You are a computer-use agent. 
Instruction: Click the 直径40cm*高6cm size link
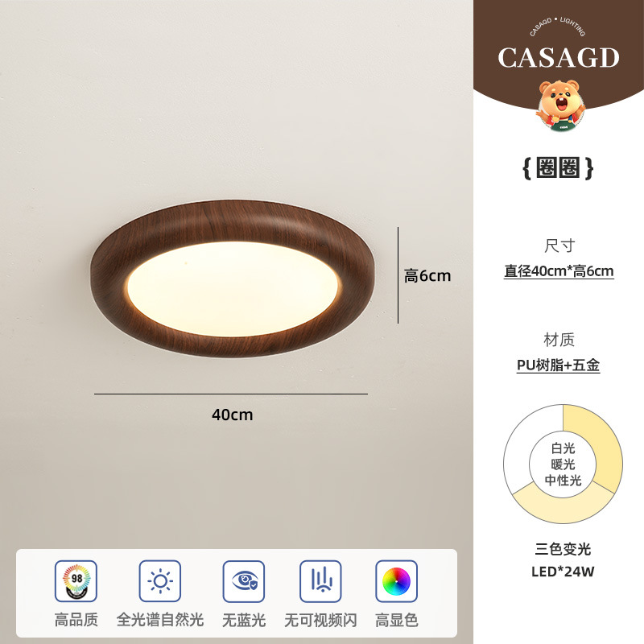(559, 271)
